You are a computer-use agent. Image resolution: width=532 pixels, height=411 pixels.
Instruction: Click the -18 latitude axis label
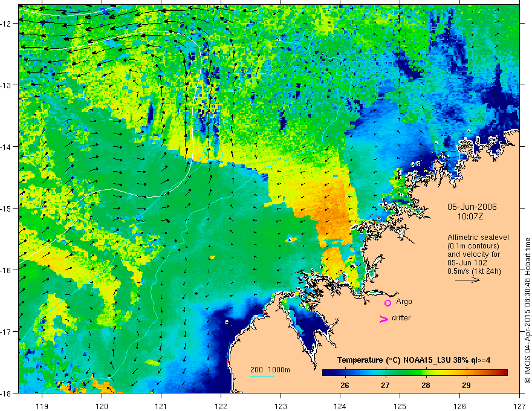tap(7, 393)
